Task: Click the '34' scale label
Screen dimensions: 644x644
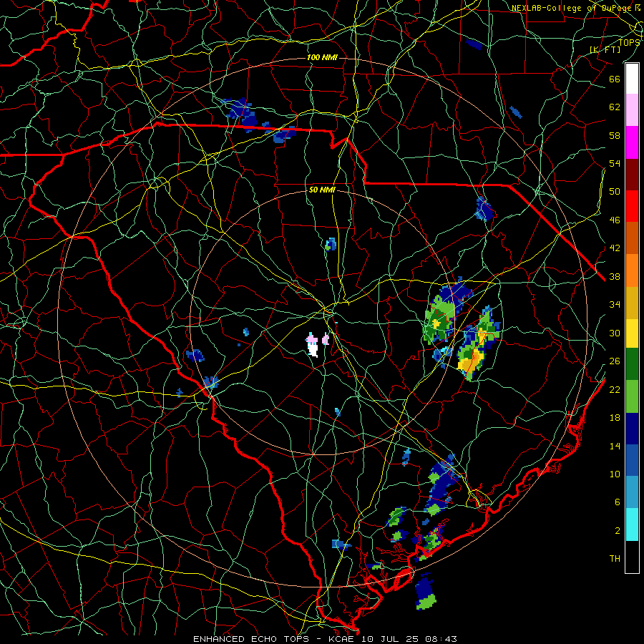Action: [615, 305]
